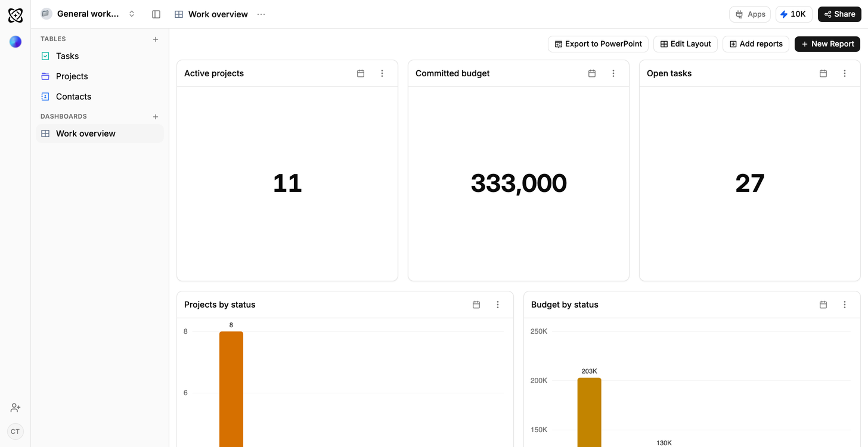Open more options on Open tasks card
Screen dimensions: 868x447
[845, 73]
